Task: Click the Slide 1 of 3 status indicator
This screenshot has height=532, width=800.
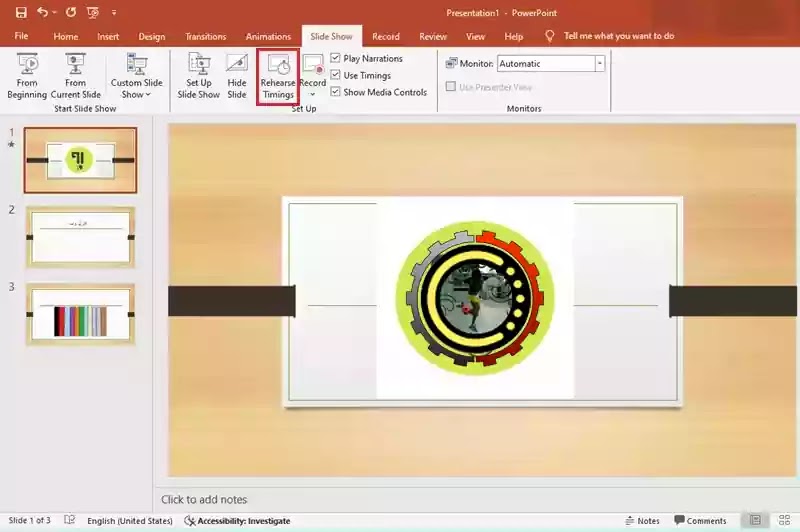Action: (30, 520)
